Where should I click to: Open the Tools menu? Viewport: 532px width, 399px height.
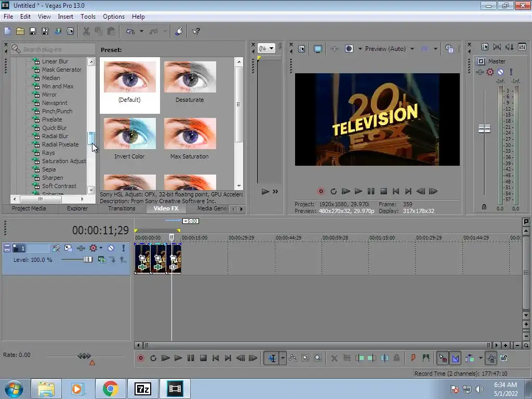click(x=88, y=17)
